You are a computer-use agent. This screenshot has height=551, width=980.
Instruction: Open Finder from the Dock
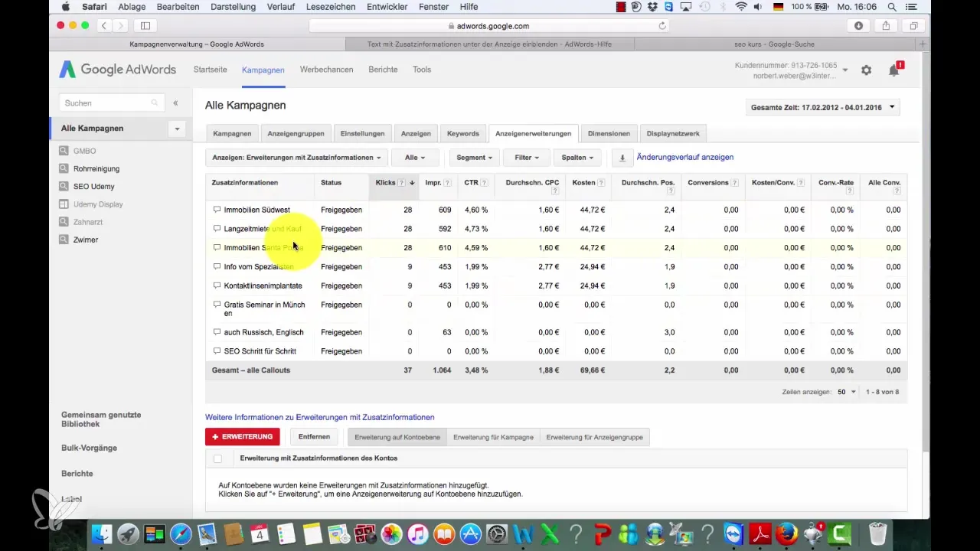(x=101, y=533)
